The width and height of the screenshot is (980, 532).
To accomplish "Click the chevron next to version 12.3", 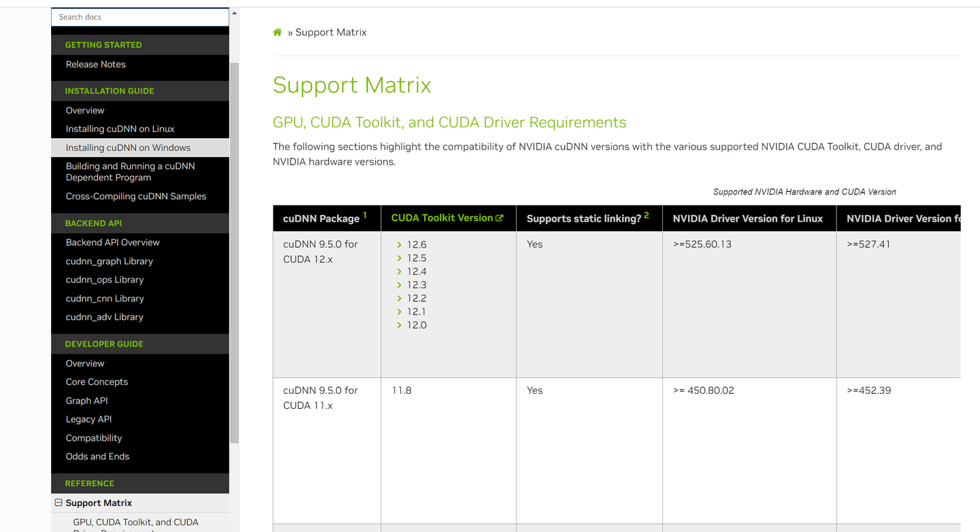I will [x=399, y=285].
